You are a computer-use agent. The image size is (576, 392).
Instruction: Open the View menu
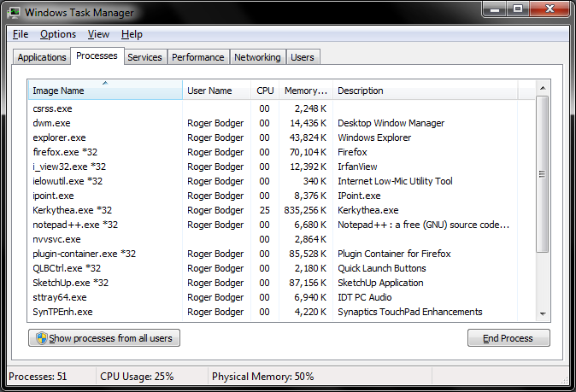coord(98,34)
